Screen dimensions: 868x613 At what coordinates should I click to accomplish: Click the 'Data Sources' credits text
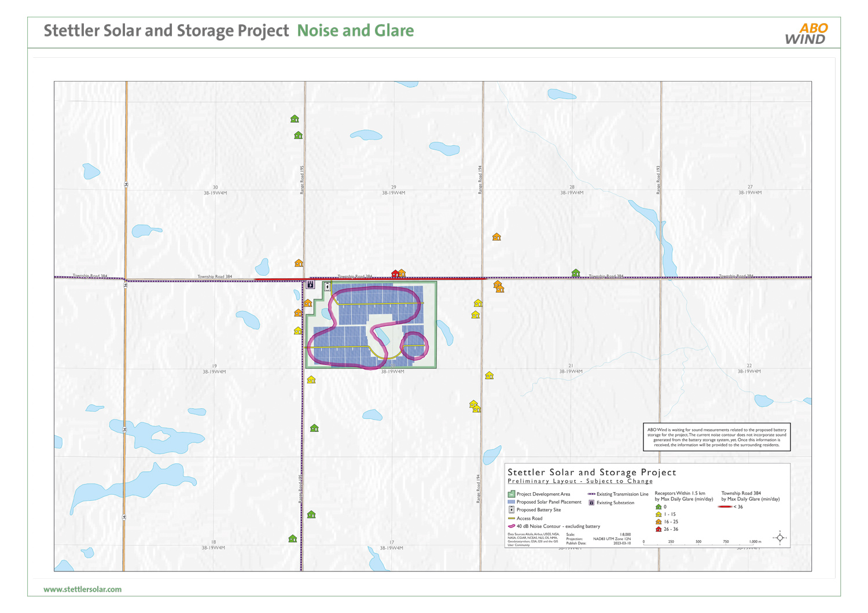533,540
